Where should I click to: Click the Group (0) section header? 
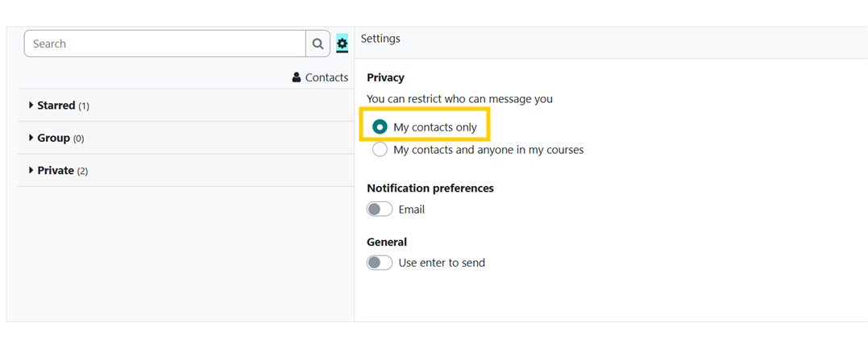(186, 138)
